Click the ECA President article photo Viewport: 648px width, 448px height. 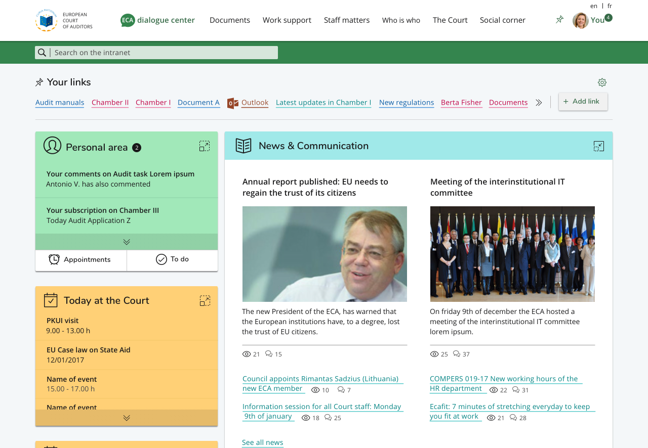coord(324,254)
